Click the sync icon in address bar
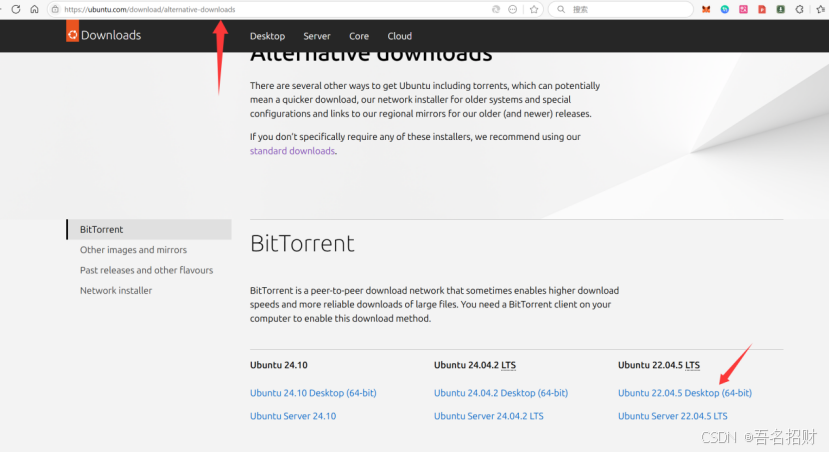829x453 pixels. (496, 9)
